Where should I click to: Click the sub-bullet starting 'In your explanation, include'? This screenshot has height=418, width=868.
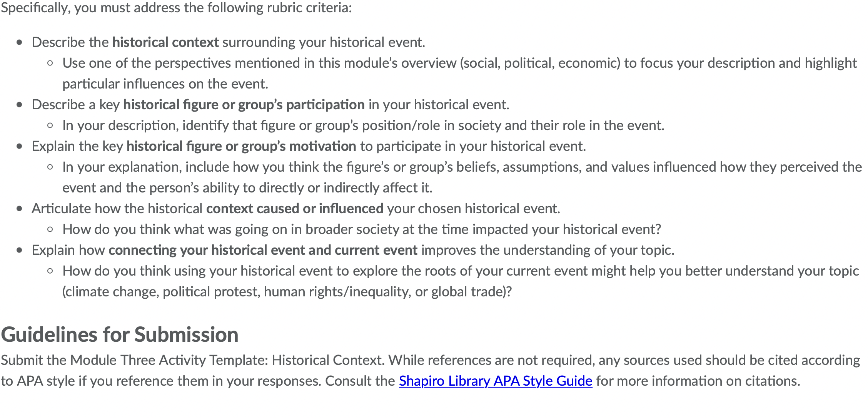point(462,177)
